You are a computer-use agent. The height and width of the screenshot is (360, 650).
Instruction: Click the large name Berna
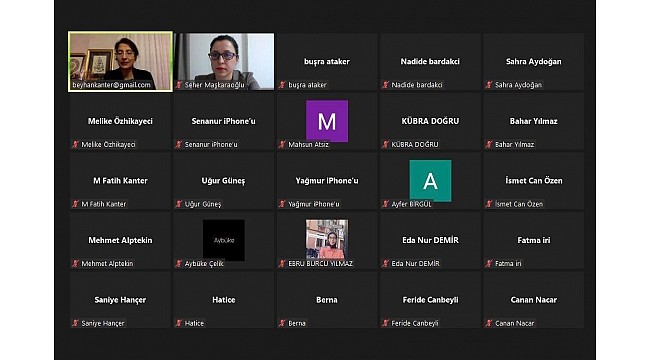[327, 300]
